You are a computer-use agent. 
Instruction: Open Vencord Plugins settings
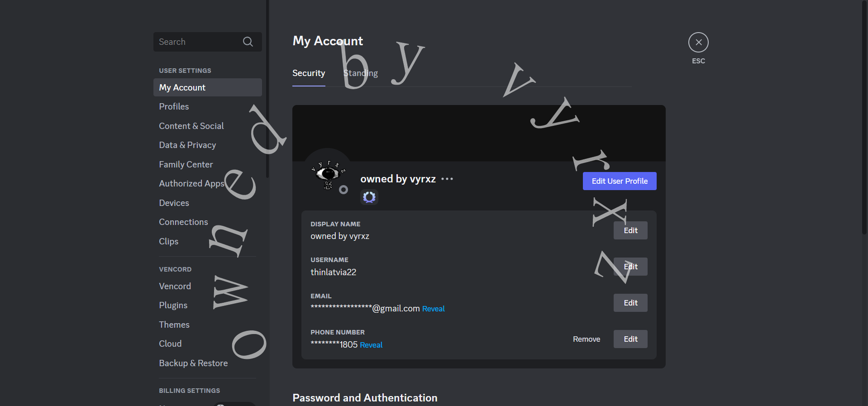coord(173,306)
